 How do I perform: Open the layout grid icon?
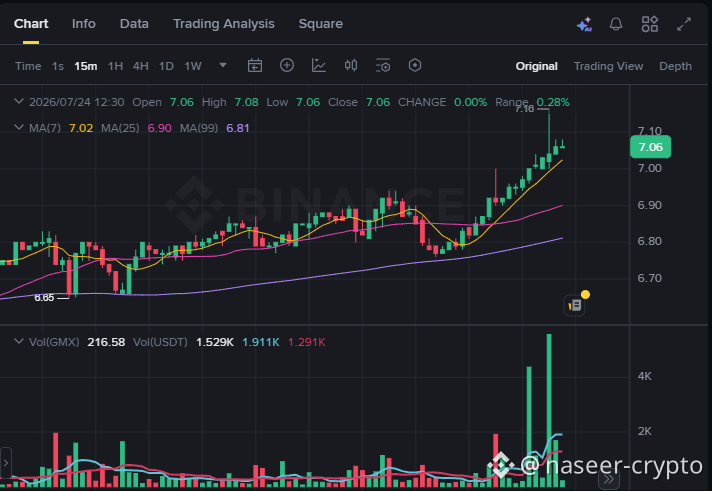coord(650,24)
